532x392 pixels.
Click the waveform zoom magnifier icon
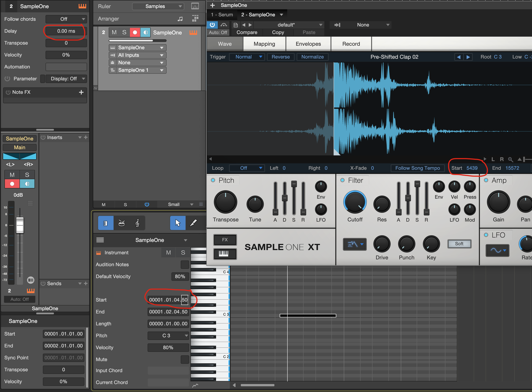510,159
